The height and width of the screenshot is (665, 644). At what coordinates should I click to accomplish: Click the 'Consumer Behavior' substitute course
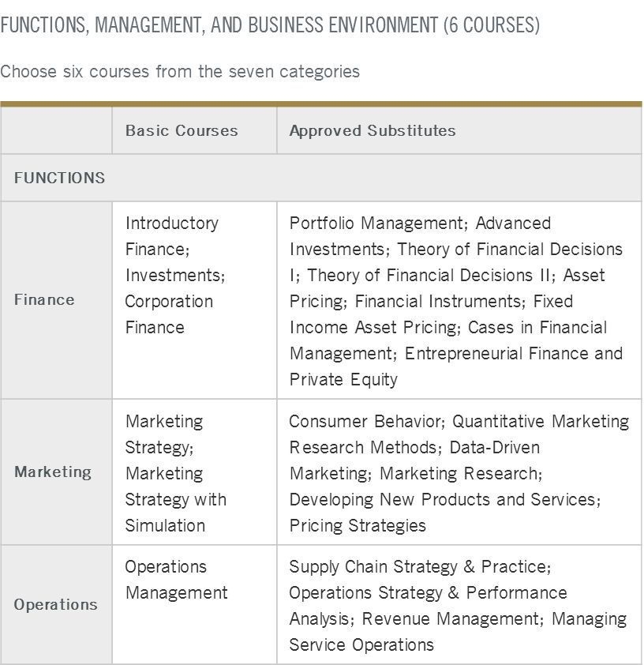click(359, 422)
